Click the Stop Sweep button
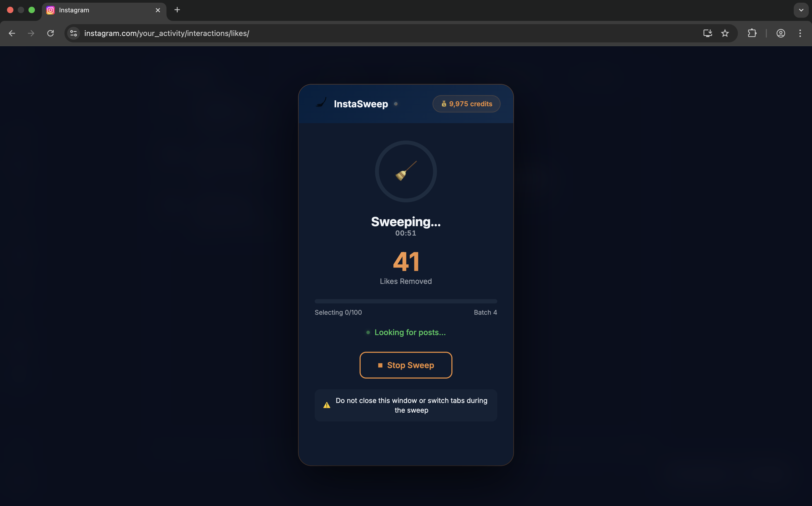The image size is (812, 506). (405, 365)
